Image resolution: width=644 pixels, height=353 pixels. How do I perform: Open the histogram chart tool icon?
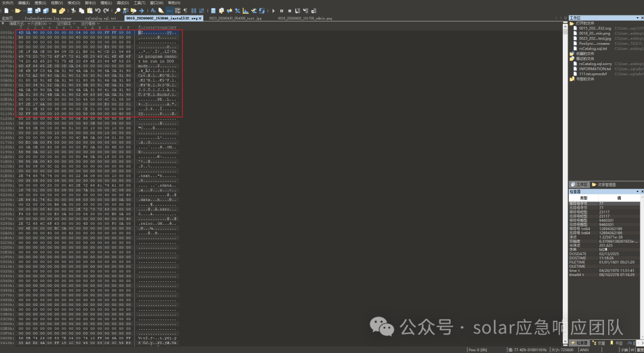[x=245, y=11]
